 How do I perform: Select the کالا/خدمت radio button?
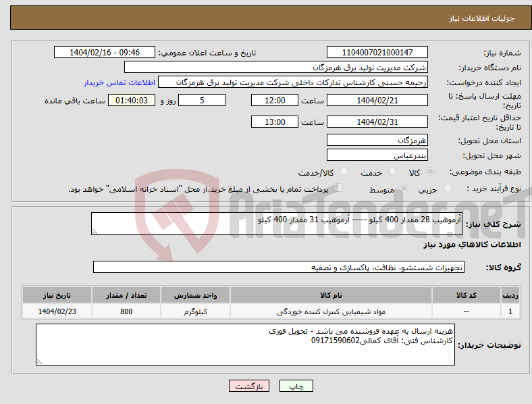344,172
